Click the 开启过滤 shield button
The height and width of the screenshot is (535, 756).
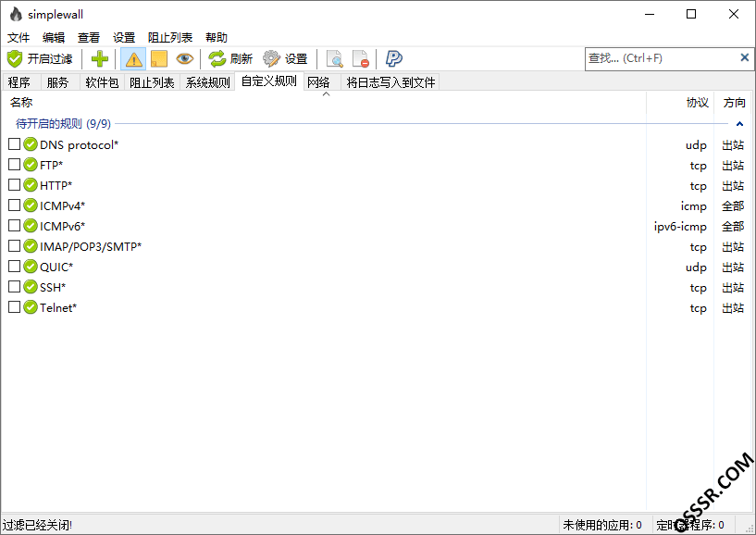tap(40, 59)
